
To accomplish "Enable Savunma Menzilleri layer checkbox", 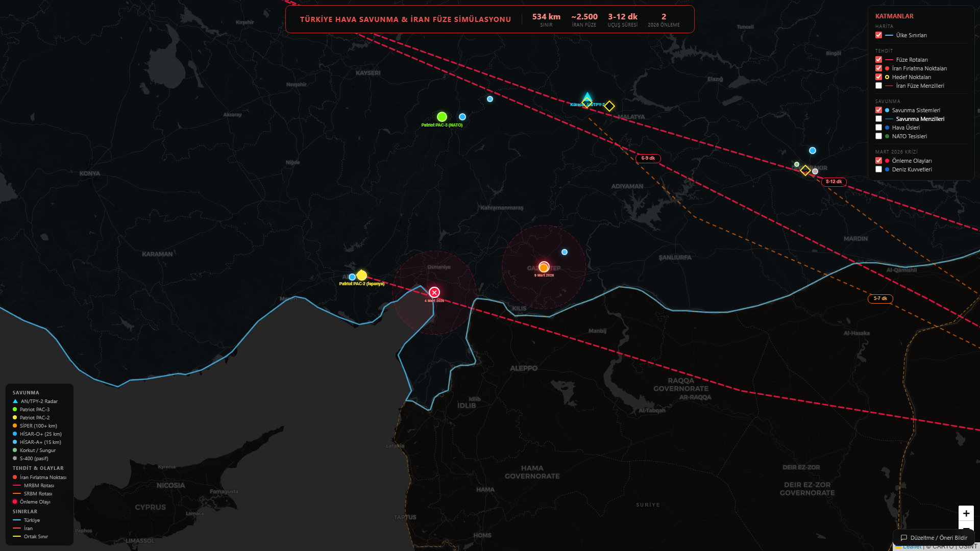I will (878, 119).
